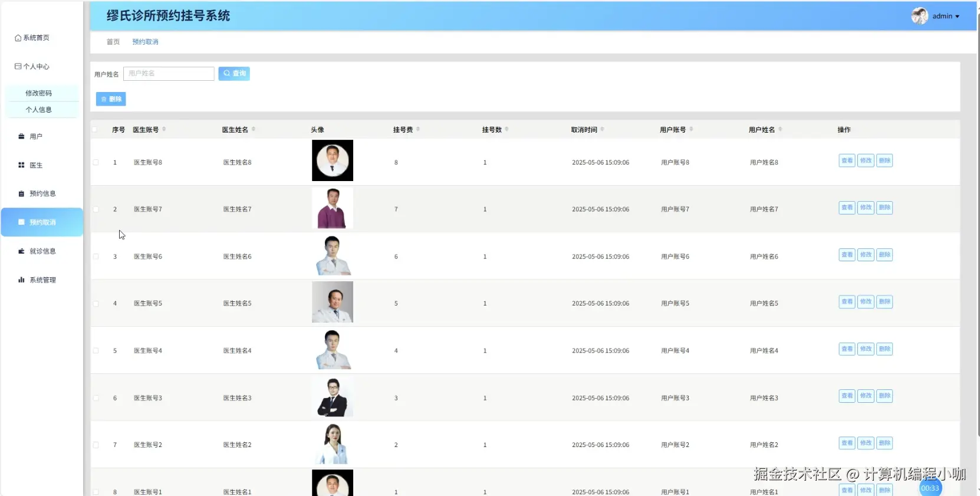Check the row for 医生账号8

click(96, 162)
